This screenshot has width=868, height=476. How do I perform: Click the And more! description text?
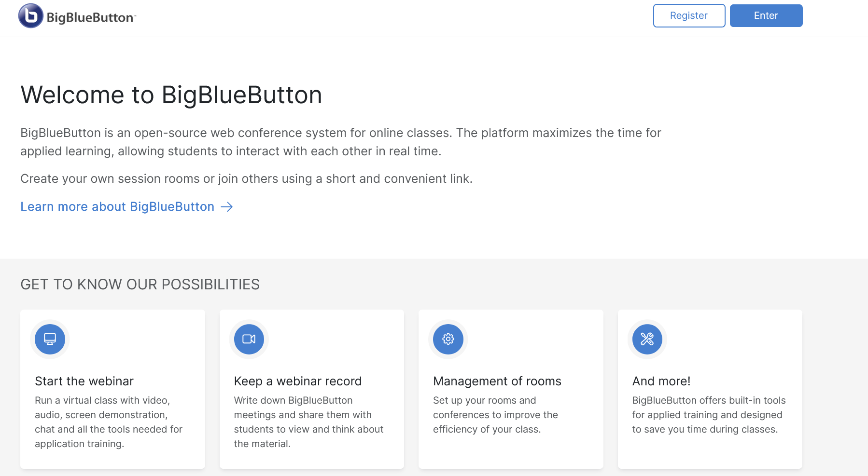[708, 415]
